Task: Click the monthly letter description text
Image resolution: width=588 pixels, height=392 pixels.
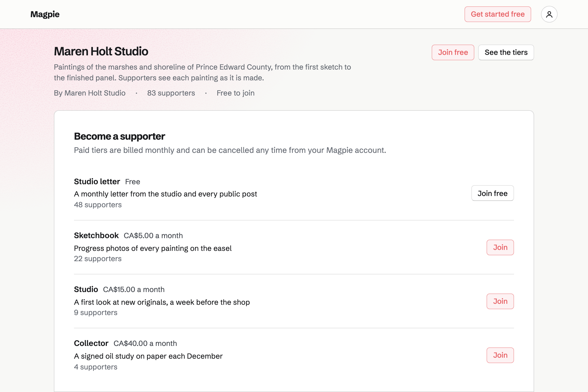Action: [x=166, y=194]
